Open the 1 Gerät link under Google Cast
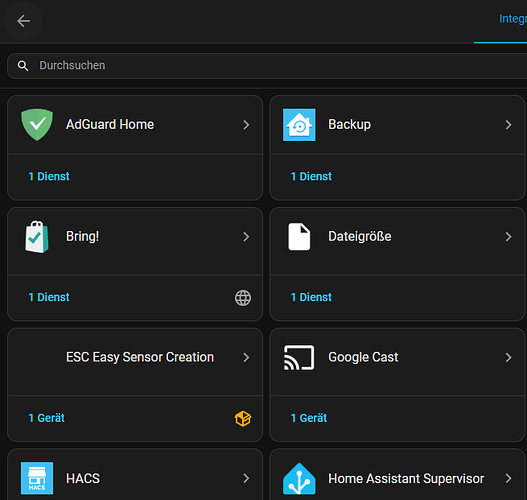Image resolution: width=527 pixels, height=500 pixels. point(309,418)
